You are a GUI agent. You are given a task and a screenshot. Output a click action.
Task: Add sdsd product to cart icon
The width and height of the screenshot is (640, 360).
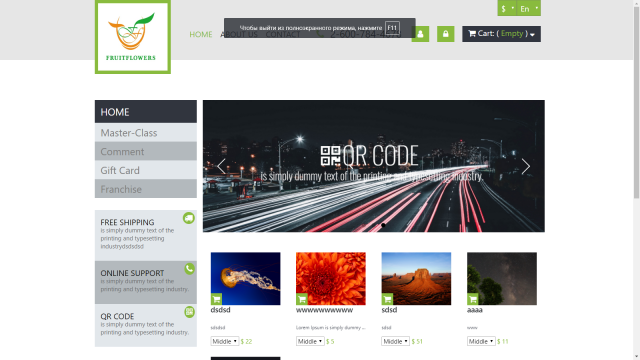[387, 299]
